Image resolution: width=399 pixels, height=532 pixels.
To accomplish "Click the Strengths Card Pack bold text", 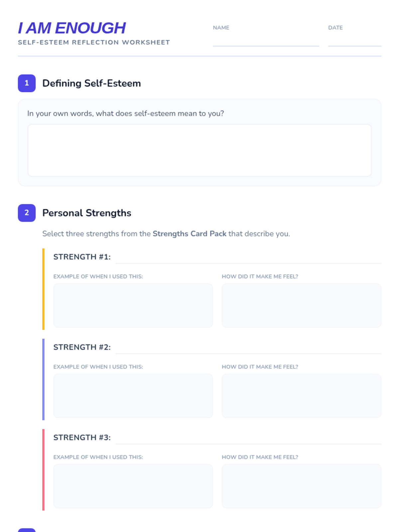I will [x=189, y=234].
